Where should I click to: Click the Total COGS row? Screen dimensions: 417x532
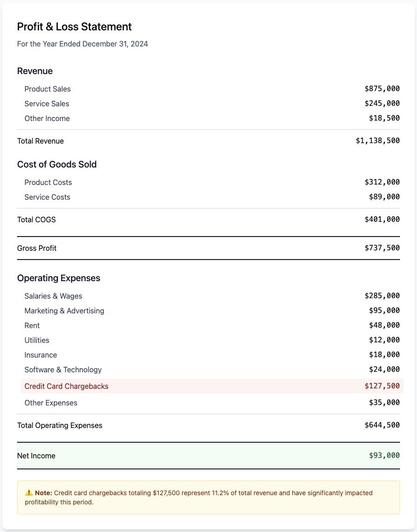36,220
